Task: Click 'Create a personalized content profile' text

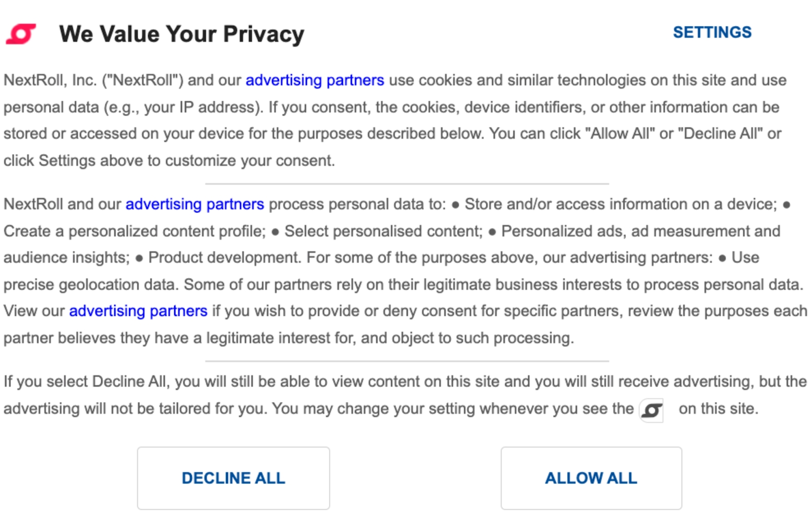Action: [x=134, y=231]
